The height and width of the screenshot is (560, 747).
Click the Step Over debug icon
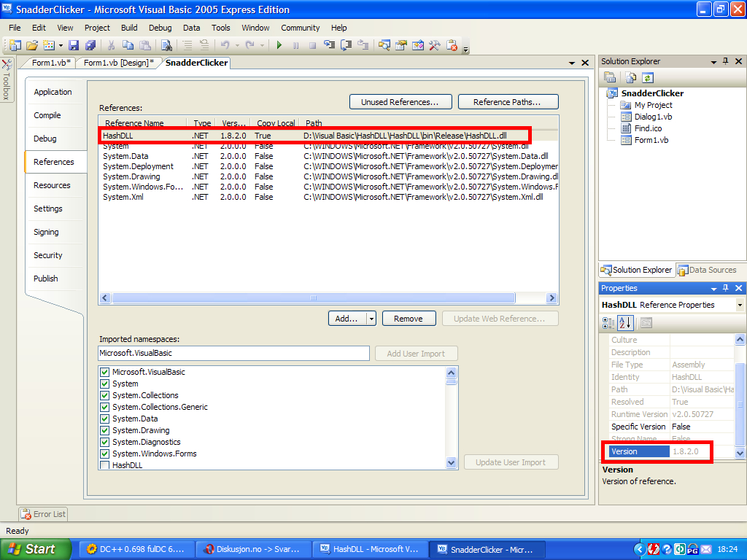click(x=346, y=45)
